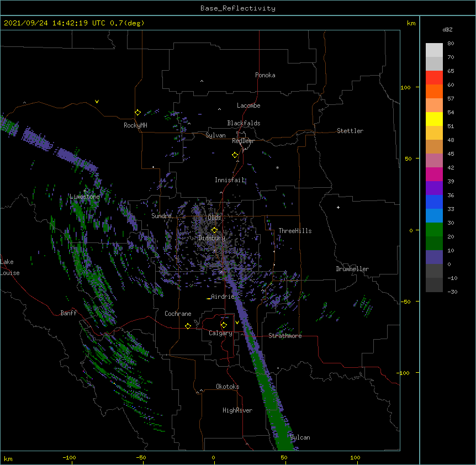Screen dimensions: 476x465
Task: Click the Vulcan label
Action: click(x=300, y=437)
